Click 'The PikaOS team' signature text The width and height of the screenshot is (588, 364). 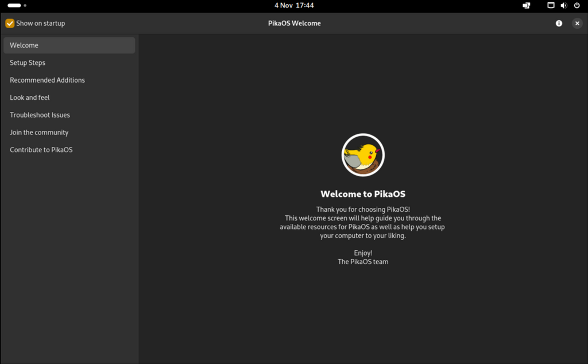[x=363, y=262]
